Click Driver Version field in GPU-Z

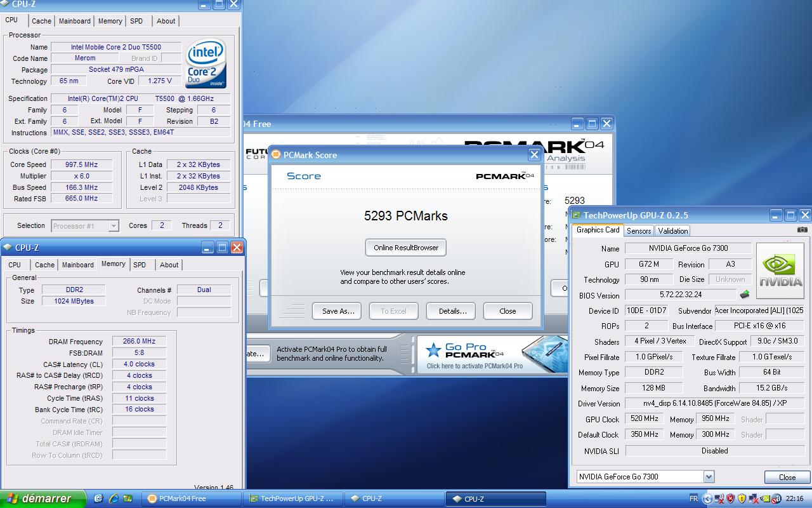pyautogui.click(x=716, y=404)
